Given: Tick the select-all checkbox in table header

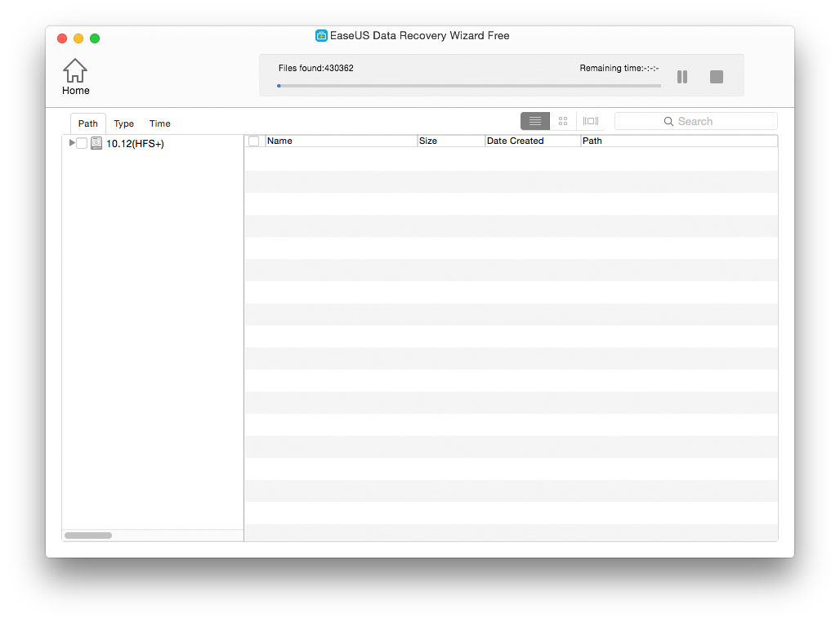Looking at the screenshot, I should (x=254, y=141).
